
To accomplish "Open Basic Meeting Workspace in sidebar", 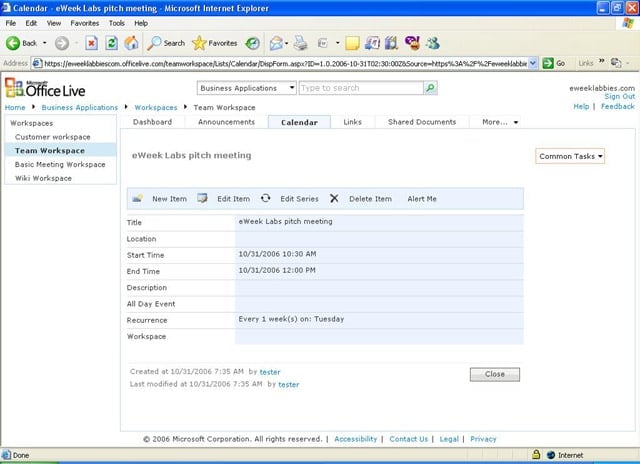I will coord(60,164).
